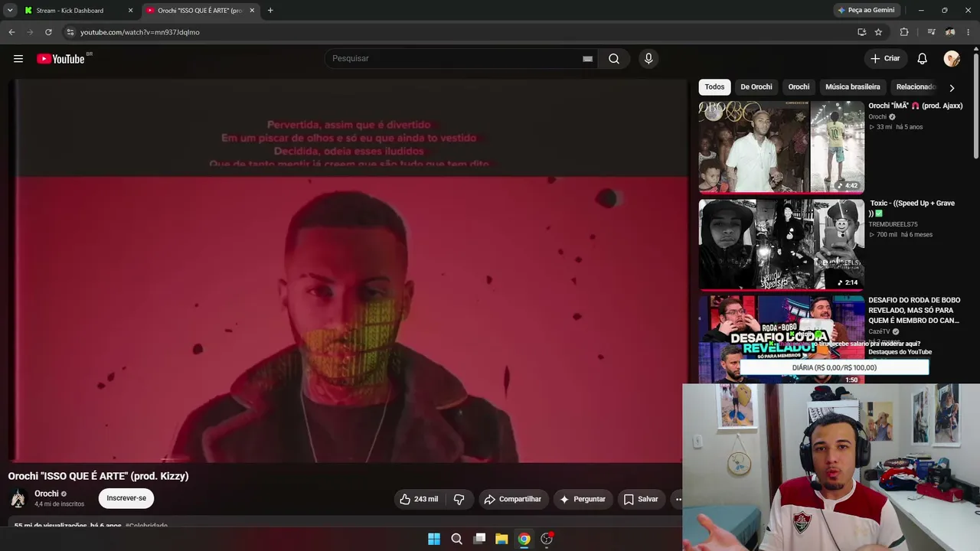The width and height of the screenshot is (980, 551).
Task: Open Chrome media controls icon
Action: pos(931,32)
